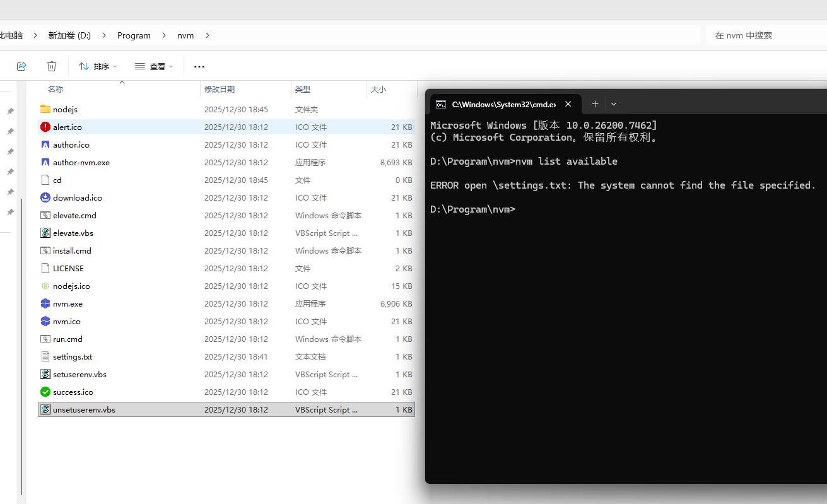The image size is (827, 504).
Task: Select the nodejs folder icon
Action: coord(45,109)
